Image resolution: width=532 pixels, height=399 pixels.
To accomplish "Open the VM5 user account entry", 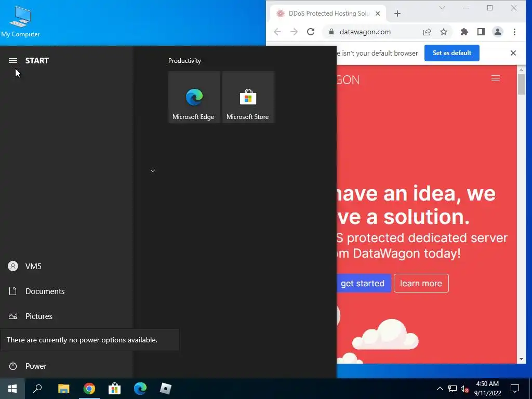I will click(66, 266).
